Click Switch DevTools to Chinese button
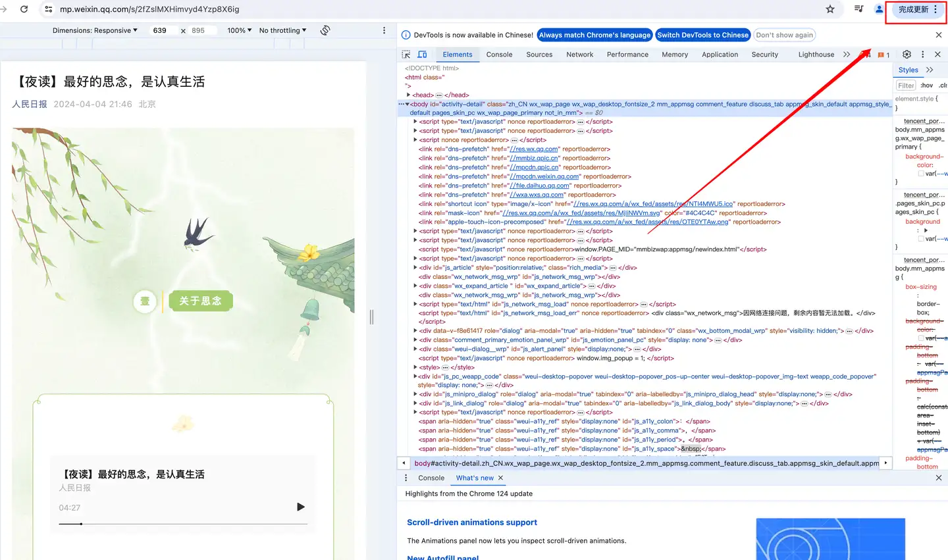The height and width of the screenshot is (560, 948). 702,35
